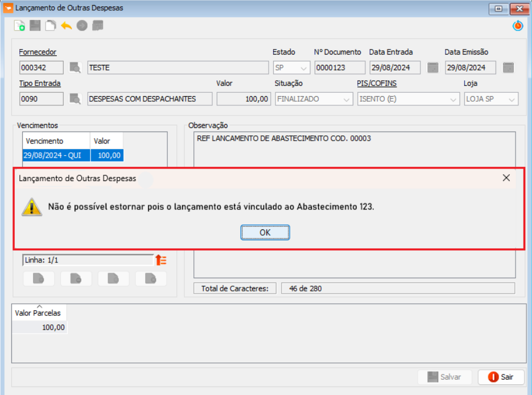Select the 29/08/2024 - QUI vencimento row
The height and width of the screenshot is (395, 532).
(56, 155)
